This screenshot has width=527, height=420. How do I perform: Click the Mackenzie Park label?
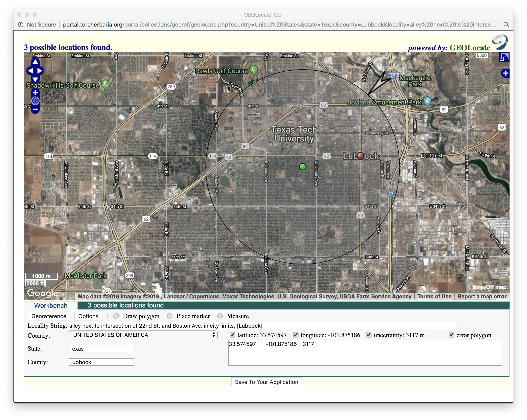[415, 81]
